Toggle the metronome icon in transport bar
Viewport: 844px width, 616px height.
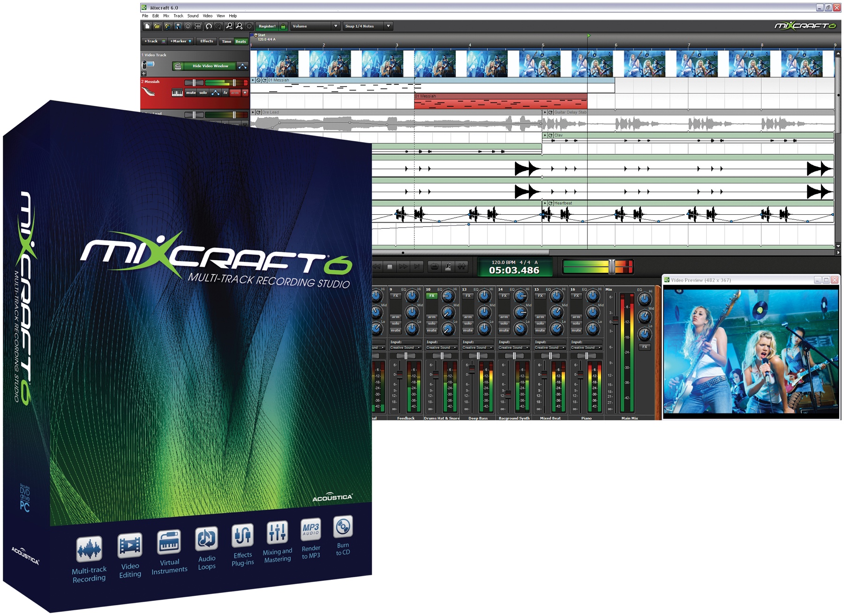448,267
